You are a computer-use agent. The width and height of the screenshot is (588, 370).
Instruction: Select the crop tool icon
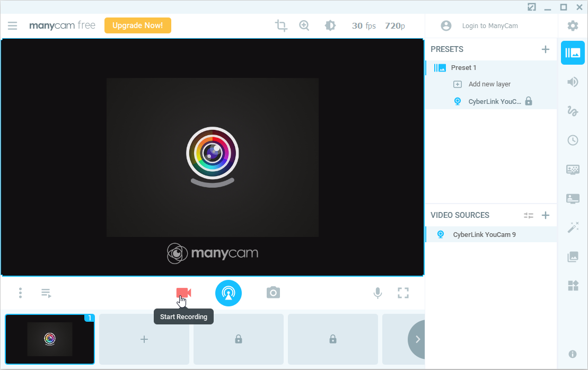pyautogui.click(x=281, y=25)
